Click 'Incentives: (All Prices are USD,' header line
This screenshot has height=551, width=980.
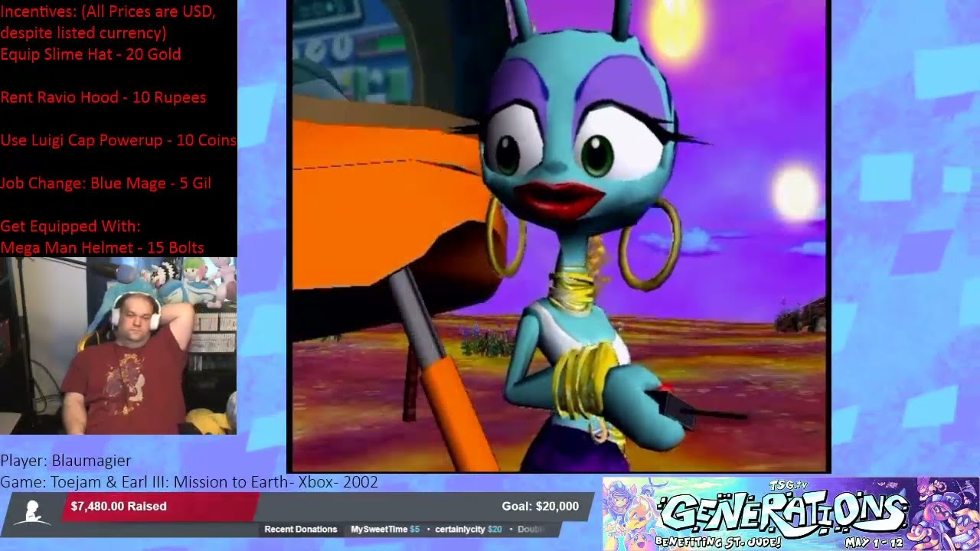(x=108, y=11)
